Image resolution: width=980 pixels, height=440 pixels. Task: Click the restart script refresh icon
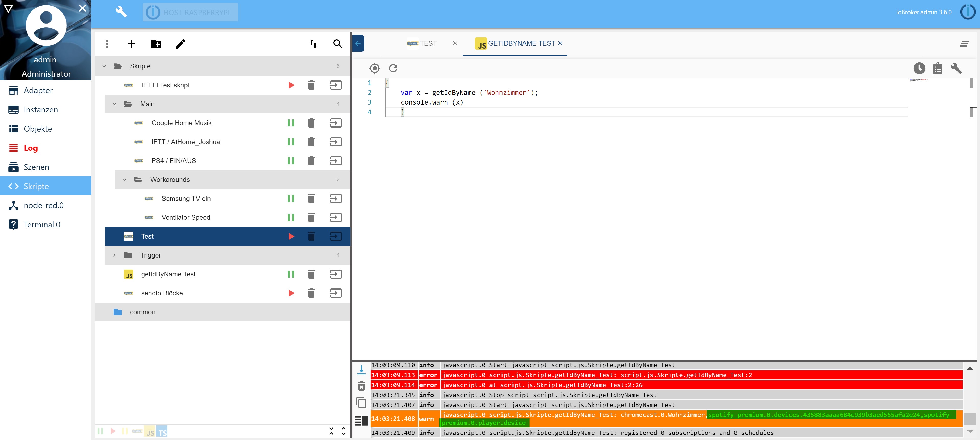click(393, 68)
